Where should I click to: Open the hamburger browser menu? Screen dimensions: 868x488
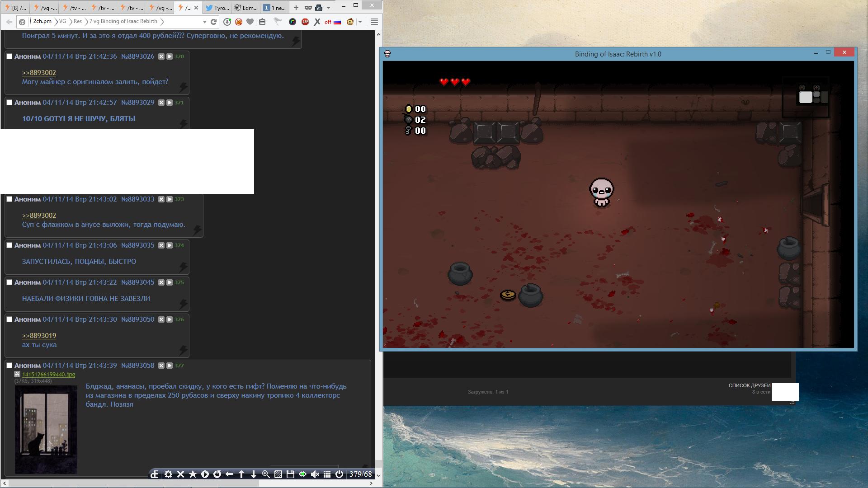(x=374, y=22)
